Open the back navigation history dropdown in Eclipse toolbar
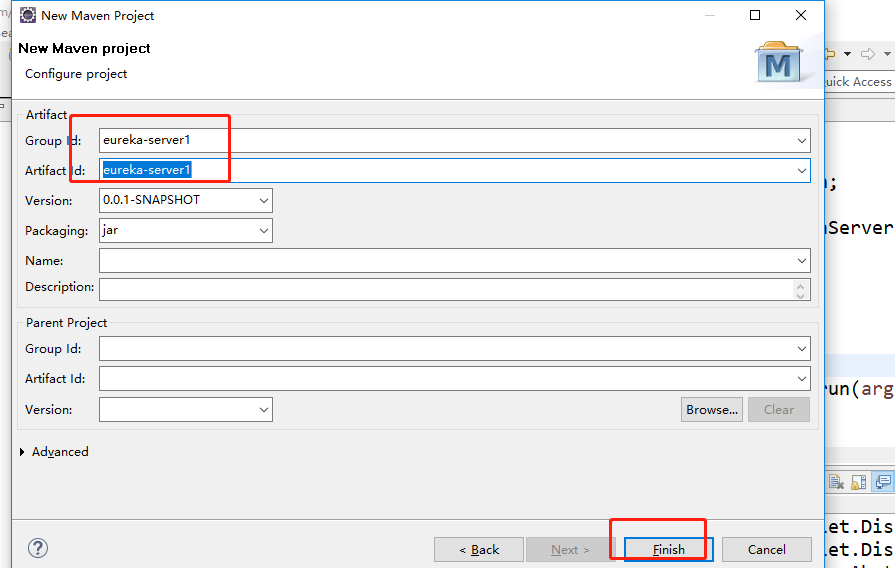 [848, 54]
